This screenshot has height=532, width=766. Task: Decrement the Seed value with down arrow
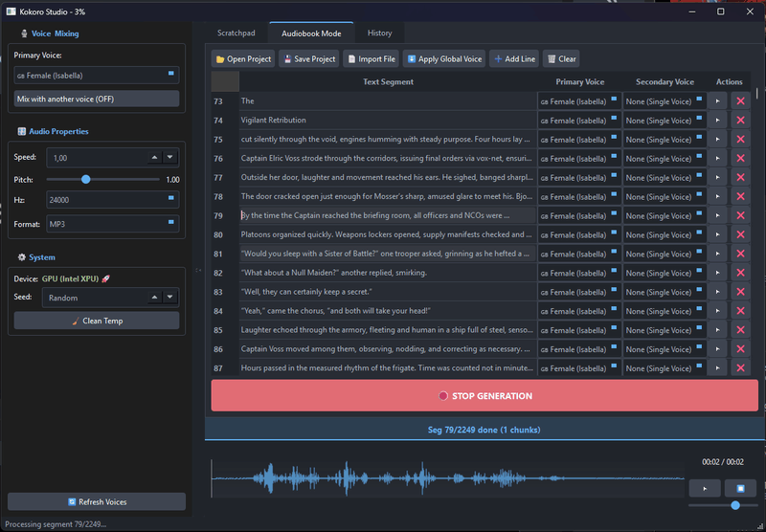click(x=170, y=297)
